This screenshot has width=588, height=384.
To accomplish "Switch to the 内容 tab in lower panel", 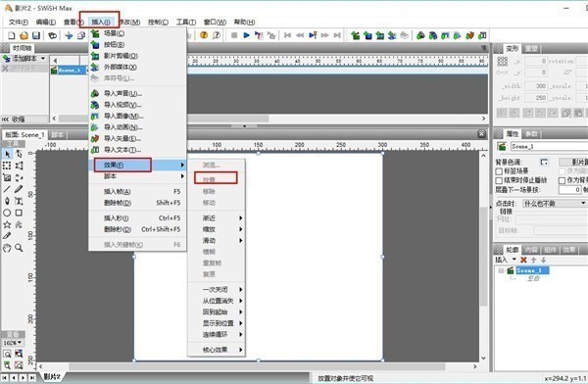I will (x=531, y=250).
